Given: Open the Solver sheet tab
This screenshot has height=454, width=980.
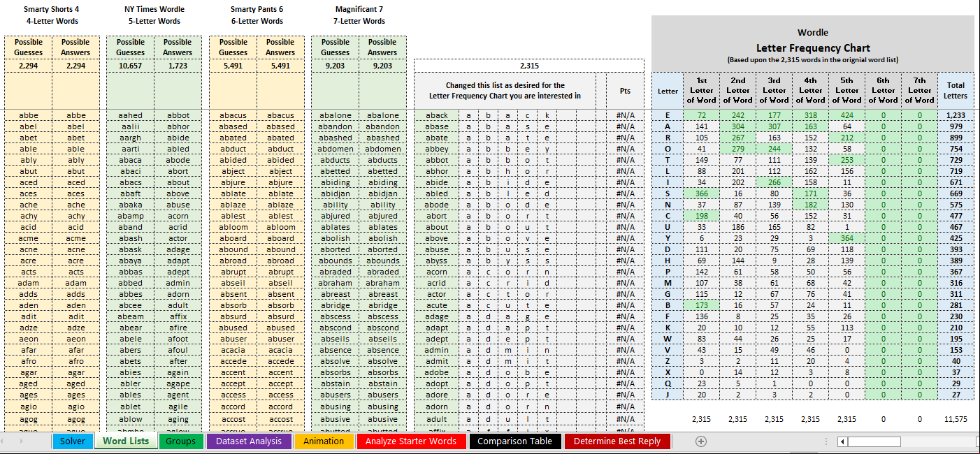Looking at the screenshot, I should coord(72,441).
